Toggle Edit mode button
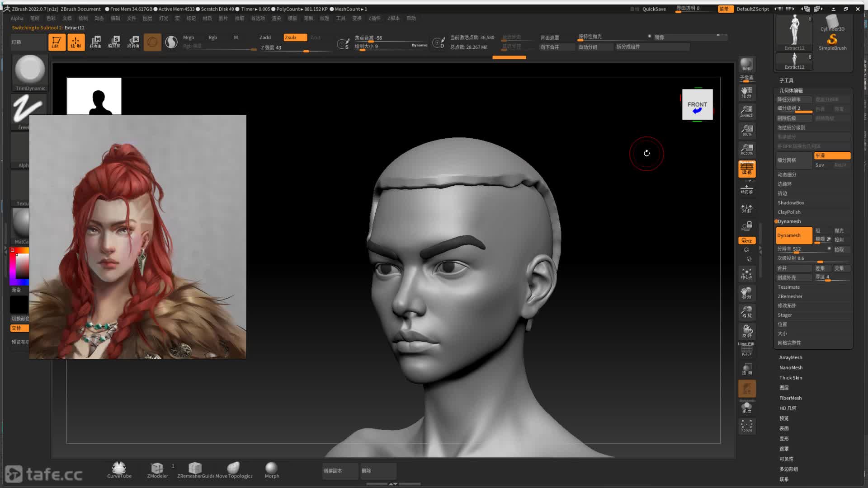 coord(57,42)
